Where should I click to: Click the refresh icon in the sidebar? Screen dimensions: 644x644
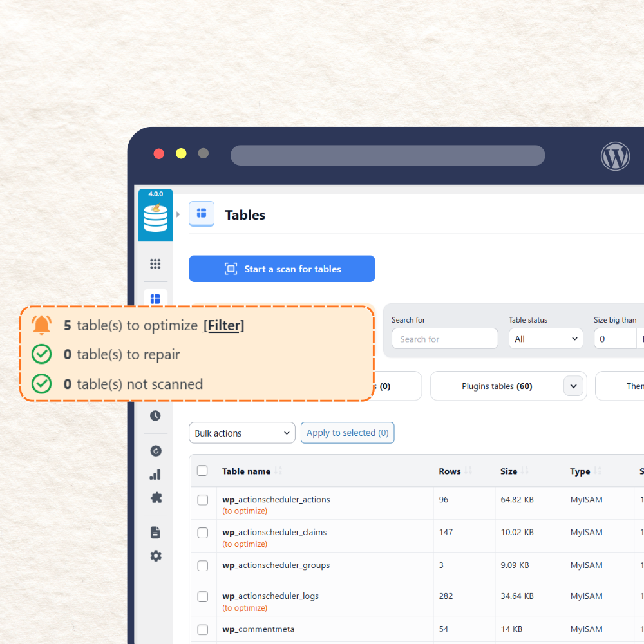[155, 450]
